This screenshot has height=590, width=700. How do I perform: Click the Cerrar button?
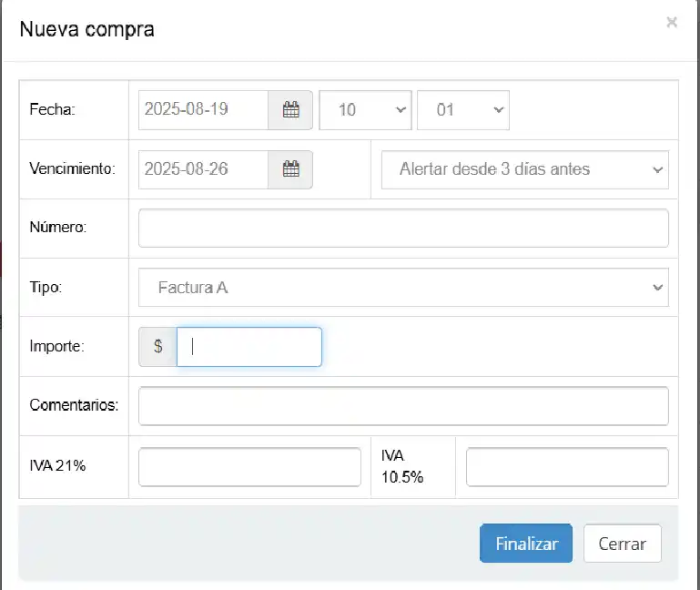click(x=622, y=544)
